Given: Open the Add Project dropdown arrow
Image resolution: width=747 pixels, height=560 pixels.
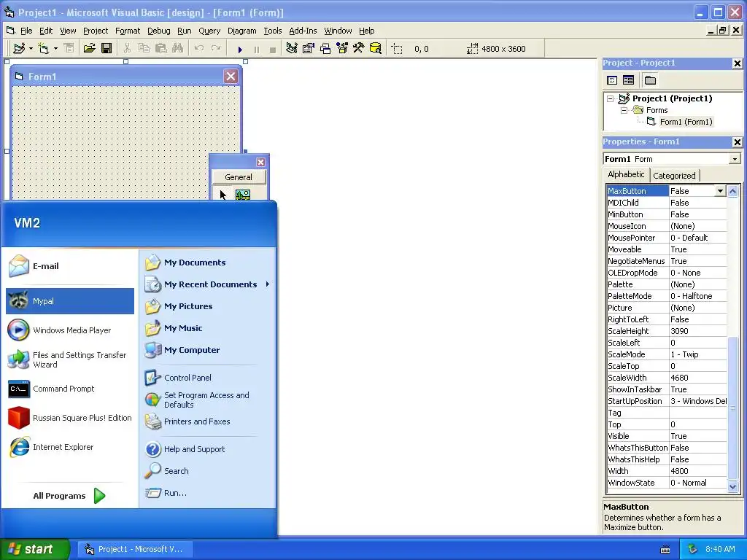Looking at the screenshot, I should coord(31,49).
